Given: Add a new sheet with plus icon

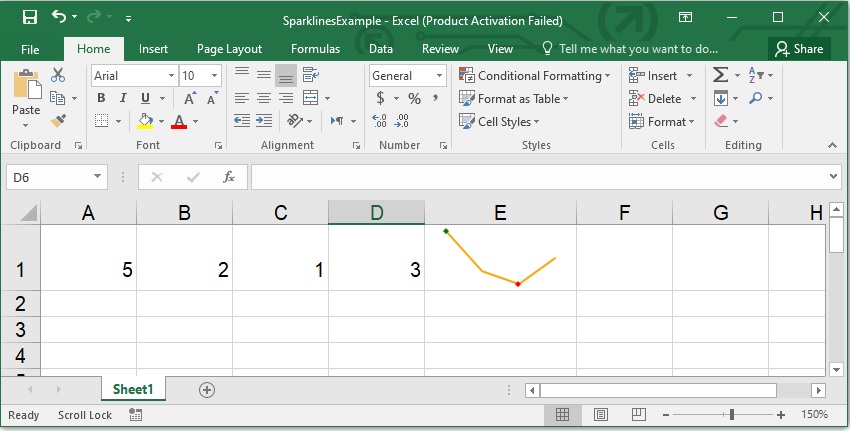Looking at the screenshot, I should (207, 389).
